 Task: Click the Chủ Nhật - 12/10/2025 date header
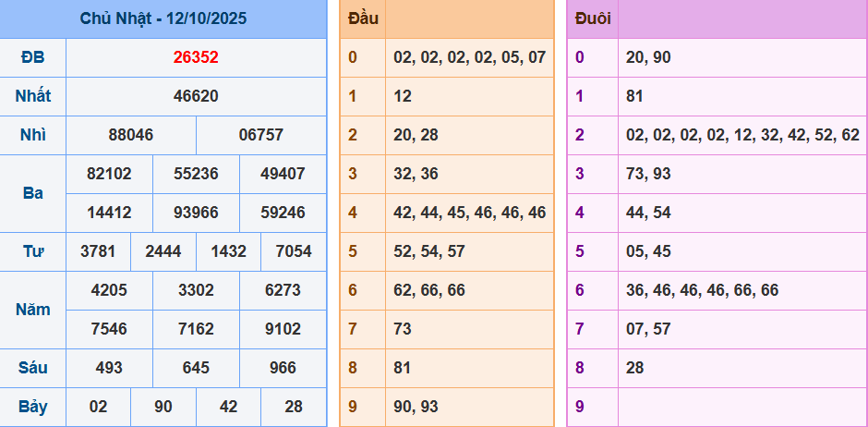tap(163, 18)
